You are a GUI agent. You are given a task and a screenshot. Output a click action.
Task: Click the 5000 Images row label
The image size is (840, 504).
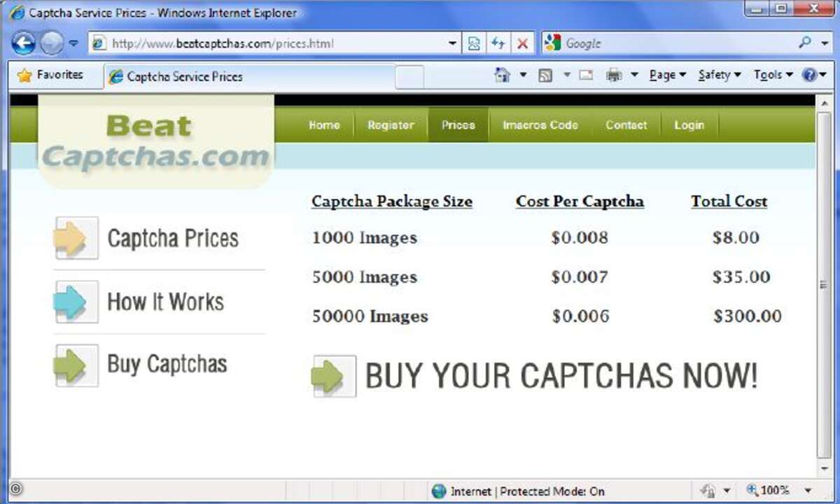(x=365, y=277)
